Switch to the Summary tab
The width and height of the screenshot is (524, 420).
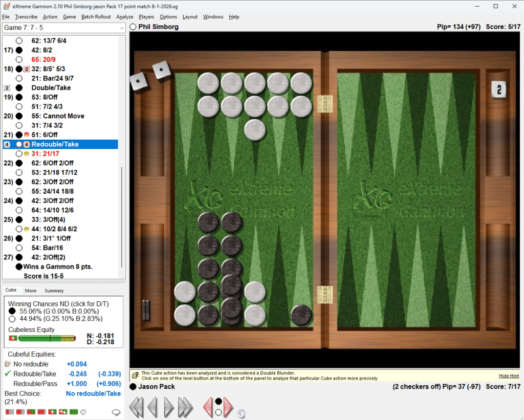pos(54,291)
